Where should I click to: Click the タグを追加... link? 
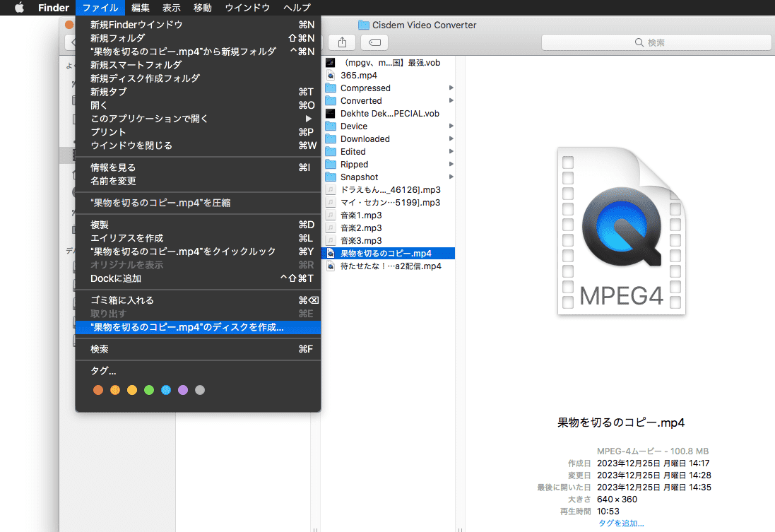tap(621, 524)
